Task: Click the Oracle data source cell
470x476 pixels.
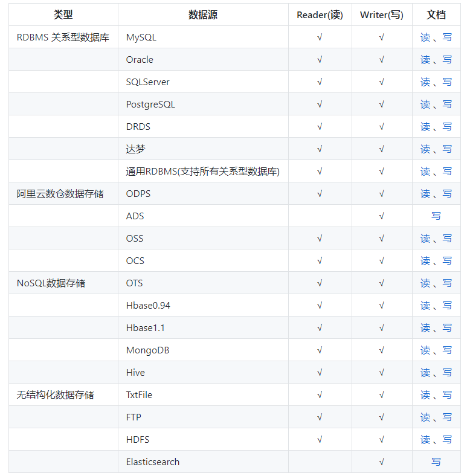Action: (x=203, y=59)
